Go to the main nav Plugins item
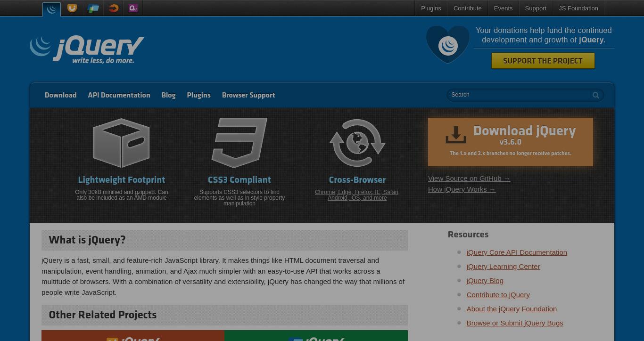 pos(198,95)
